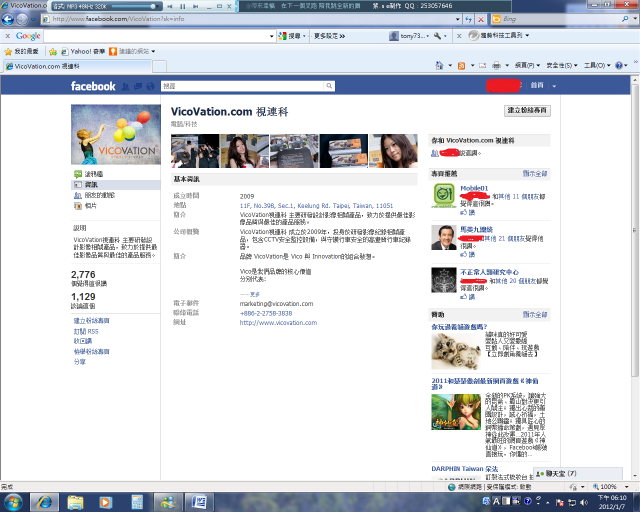The width and height of the screenshot is (640, 512).
Task: Open Google toolbar search box dropdown arrow
Action: pos(271,36)
